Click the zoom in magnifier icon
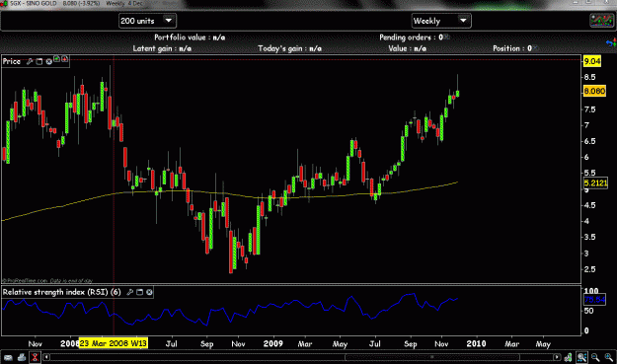This screenshot has height=364, width=617. [609, 357]
